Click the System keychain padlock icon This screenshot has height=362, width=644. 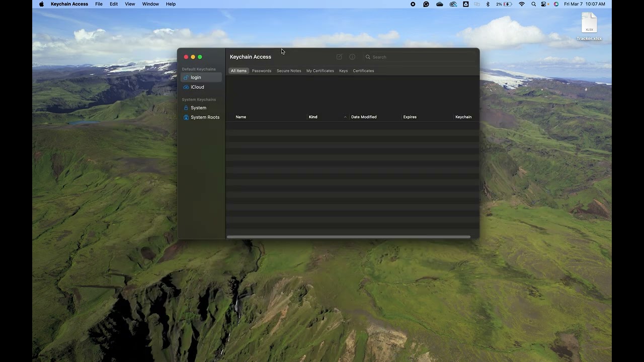coord(186,108)
